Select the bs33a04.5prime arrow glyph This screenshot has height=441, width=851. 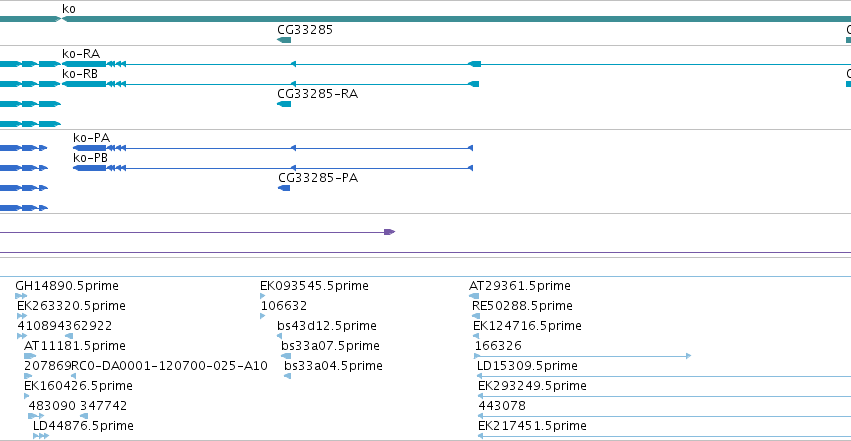click(288, 376)
